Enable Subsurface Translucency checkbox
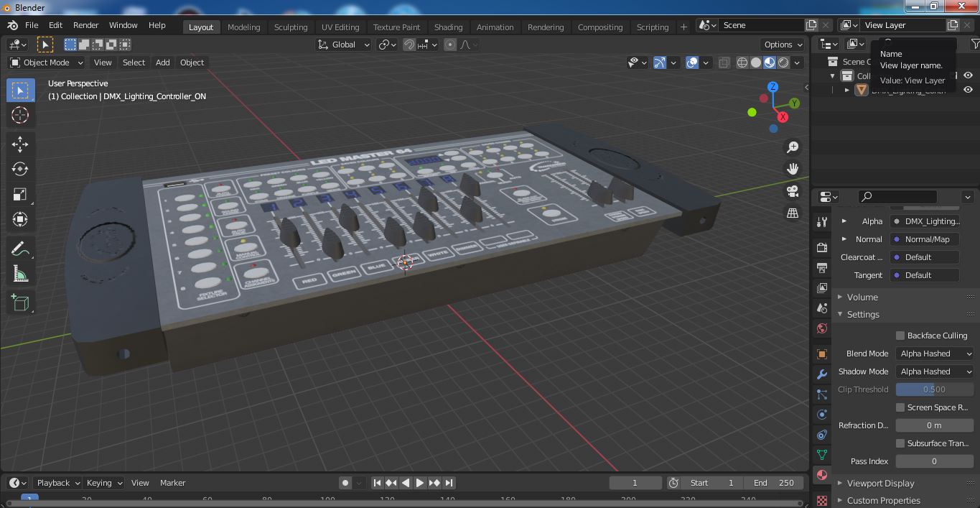 [900, 443]
